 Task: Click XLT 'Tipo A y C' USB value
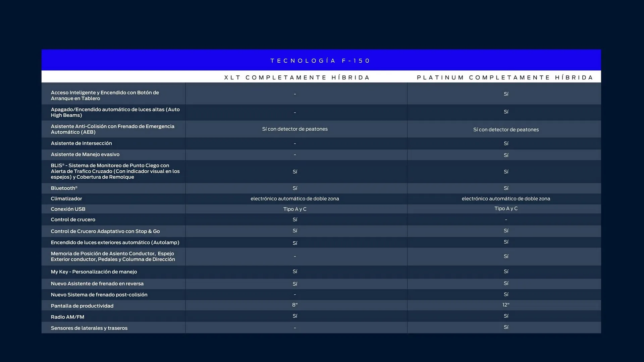(295, 209)
